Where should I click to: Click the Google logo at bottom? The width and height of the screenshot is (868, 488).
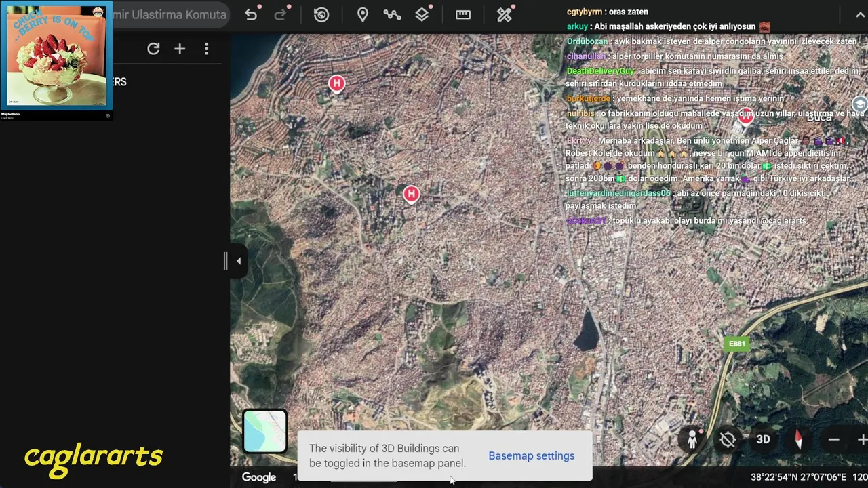tap(259, 477)
